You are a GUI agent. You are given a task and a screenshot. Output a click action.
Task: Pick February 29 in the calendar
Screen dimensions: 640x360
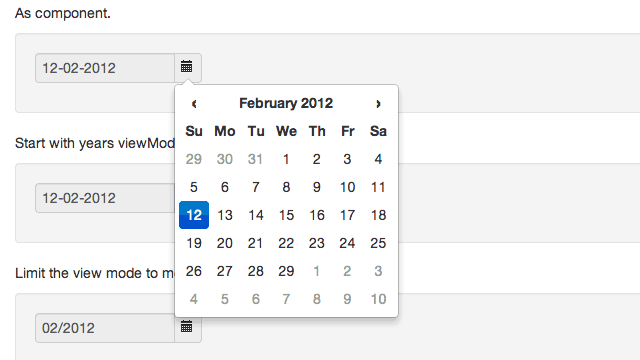click(x=286, y=271)
